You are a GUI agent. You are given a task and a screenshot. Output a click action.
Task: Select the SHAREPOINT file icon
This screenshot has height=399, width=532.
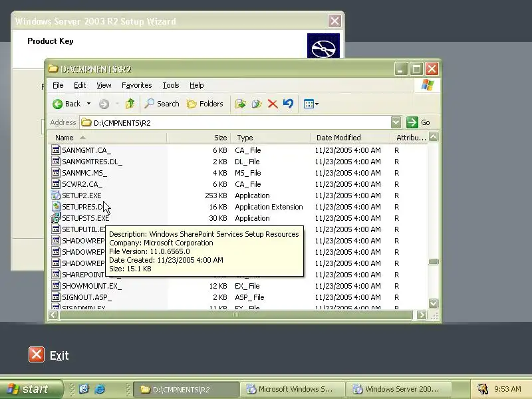(x=56, y=274)
